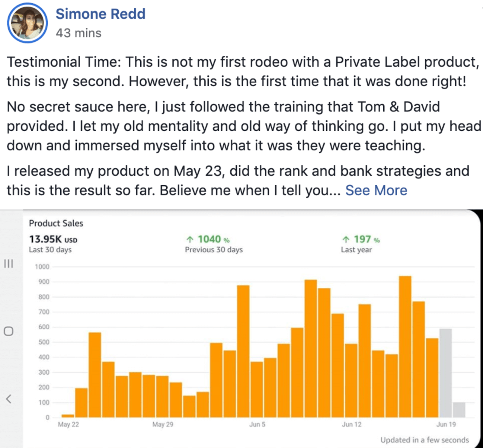Click the green arrow beside 1040 %

190,240
